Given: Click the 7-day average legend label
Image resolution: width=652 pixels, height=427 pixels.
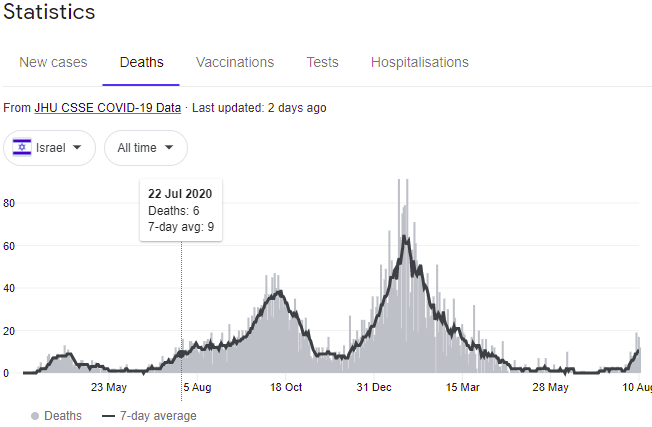Looking at the screenshot, I should pyautogui.click(x=158, y=416).
